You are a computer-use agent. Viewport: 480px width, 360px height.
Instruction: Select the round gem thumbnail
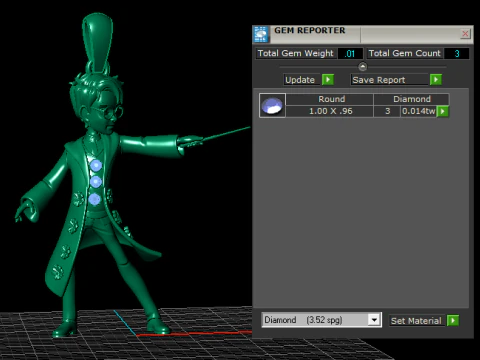tap(272, 105)
